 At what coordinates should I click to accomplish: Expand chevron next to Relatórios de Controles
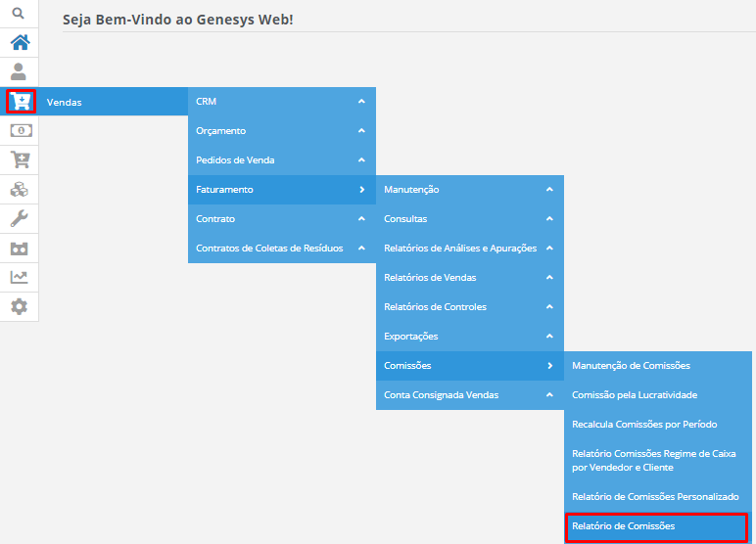pos(549,307)
